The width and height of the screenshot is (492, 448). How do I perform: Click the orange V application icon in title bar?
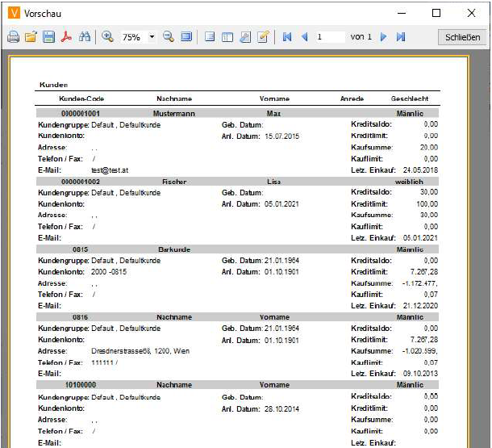15,13
